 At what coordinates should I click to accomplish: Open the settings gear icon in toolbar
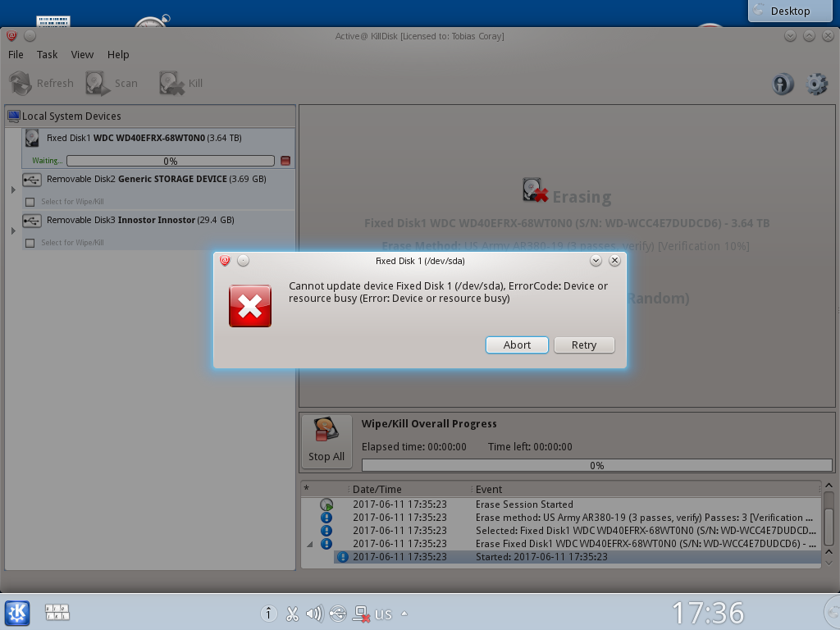817,84
